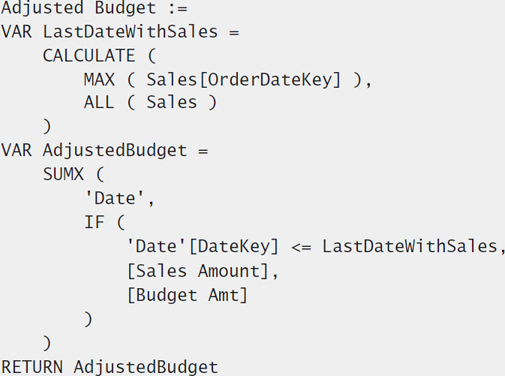Viewport: 505px width, 376px height.
Task: Click LastDateWithSales inside the IF condition
Action: tap(410, 246)
